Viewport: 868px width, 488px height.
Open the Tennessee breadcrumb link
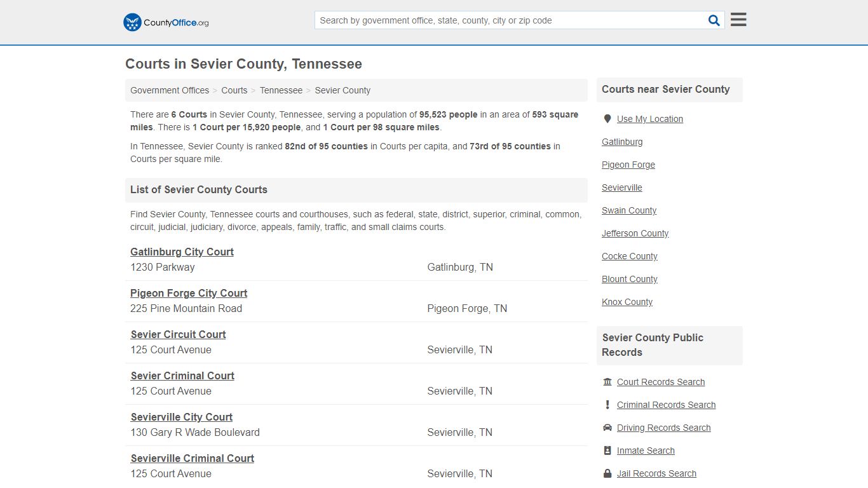(281, 90)
